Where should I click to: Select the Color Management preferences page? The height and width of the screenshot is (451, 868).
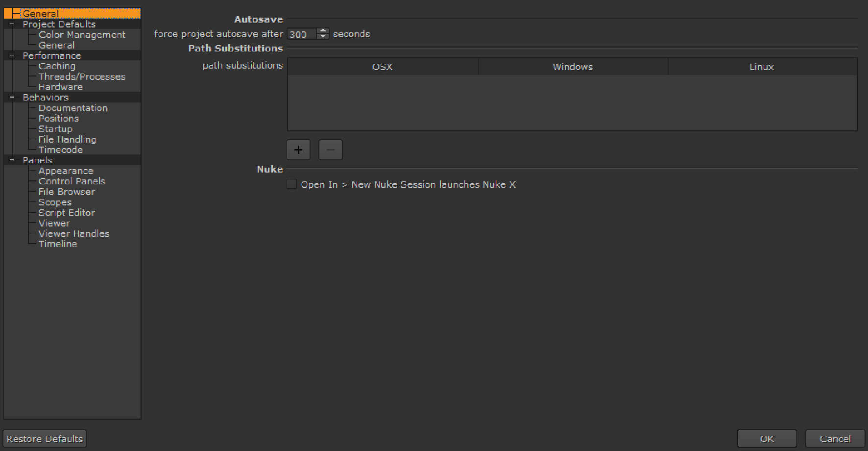click(x=81, y=34)
